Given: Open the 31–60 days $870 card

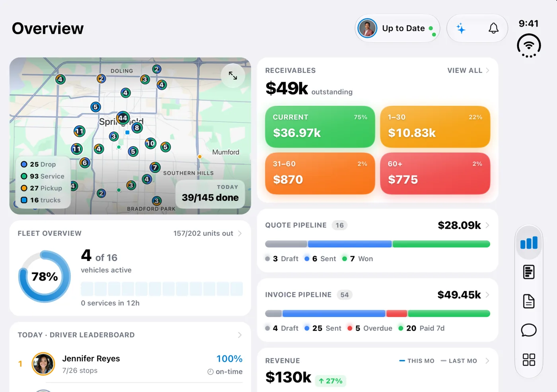Looking at the screenshot, I should [x=320, y=174].
